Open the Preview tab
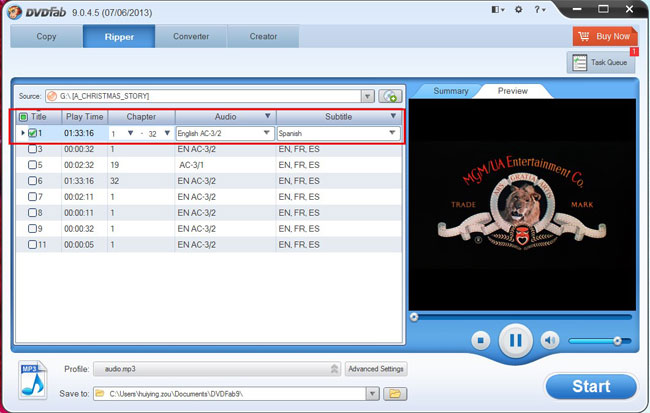 [x=513, y=91]
